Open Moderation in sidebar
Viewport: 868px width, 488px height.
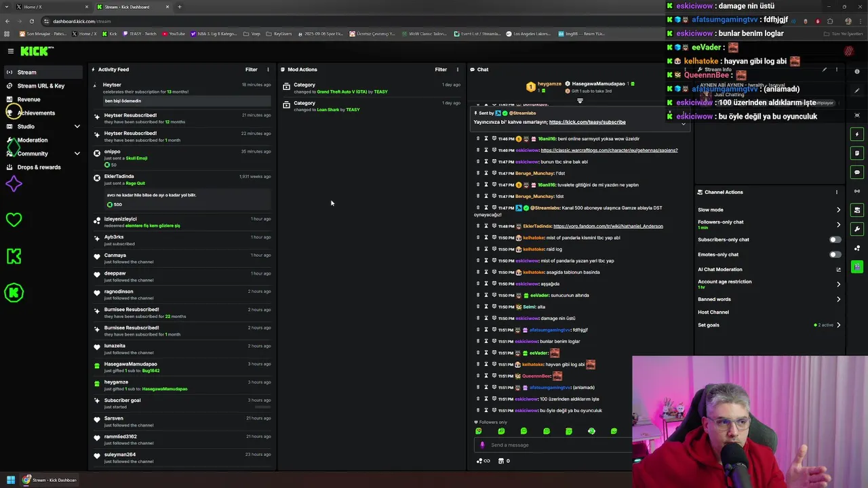(x=42, y=140)
